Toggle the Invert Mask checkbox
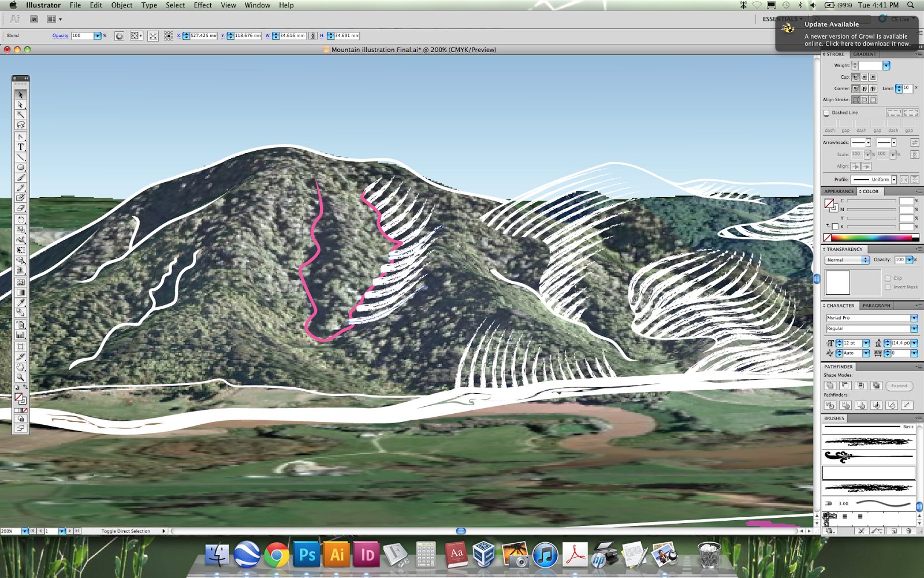Viewport: 924px width, 578px height. [x=888, y=287]
